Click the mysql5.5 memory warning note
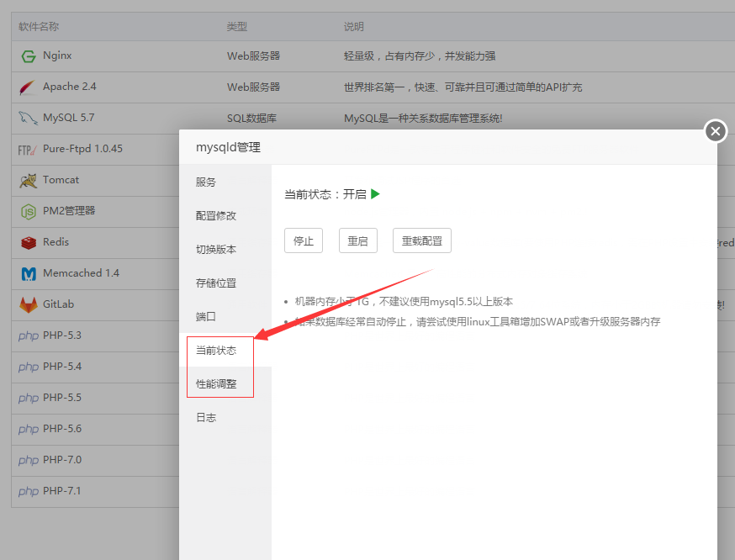This screenshot has height=560, width=735. 404,301
